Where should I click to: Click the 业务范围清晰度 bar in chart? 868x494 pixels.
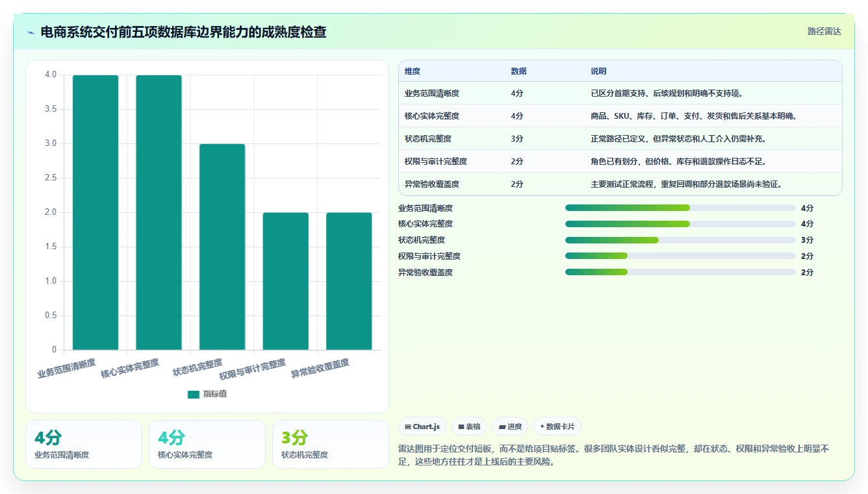tap(96, 212)
